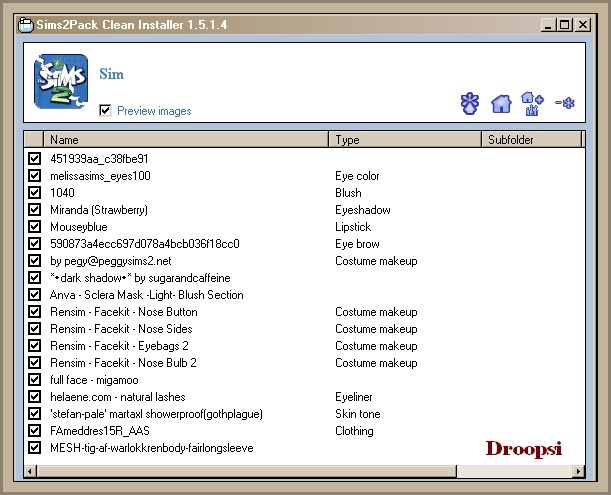Viewport: 611px width, 495px height.
Task: Toggle the Mouseyblue lipstick checkbox
Action: pyautogui.click(x=34, y=227)
